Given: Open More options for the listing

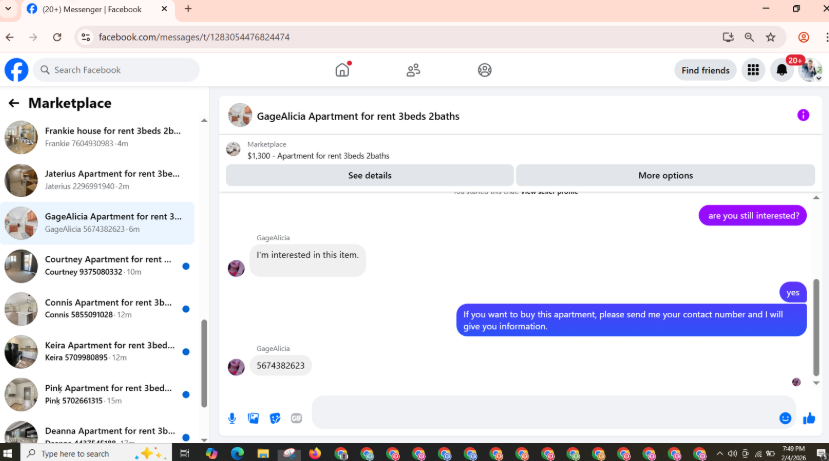Looking at the screenshot, I should pos(665,176).
